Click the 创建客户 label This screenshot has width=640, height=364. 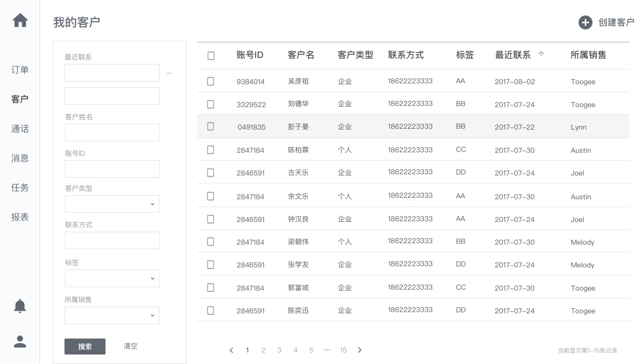pos(616,22)
